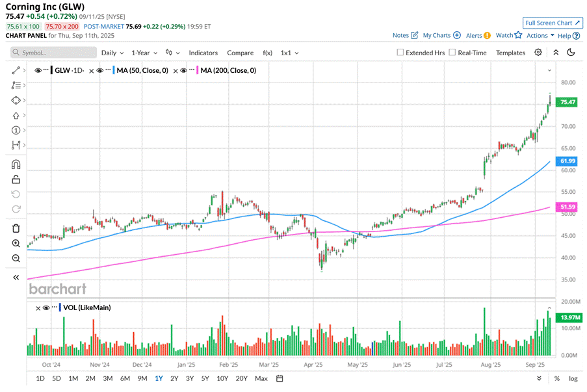Open the Indicators menu
This screenshot has height=392, width=587.
203,53
